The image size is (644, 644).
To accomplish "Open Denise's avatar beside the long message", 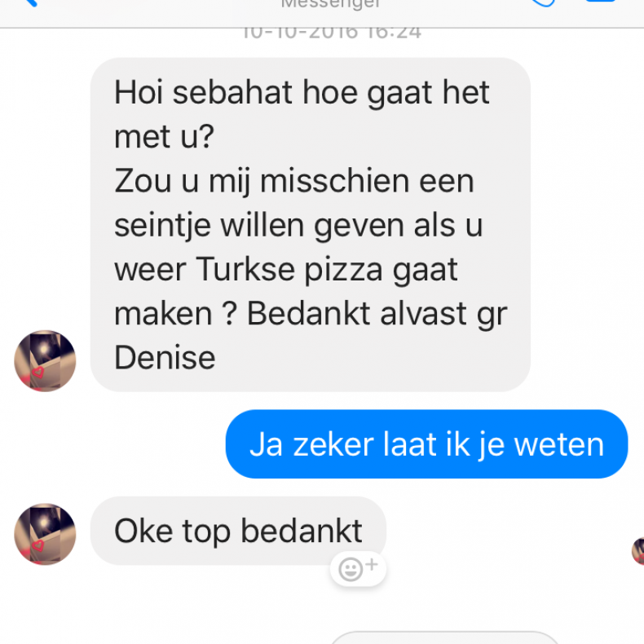I will pos(45,360).
